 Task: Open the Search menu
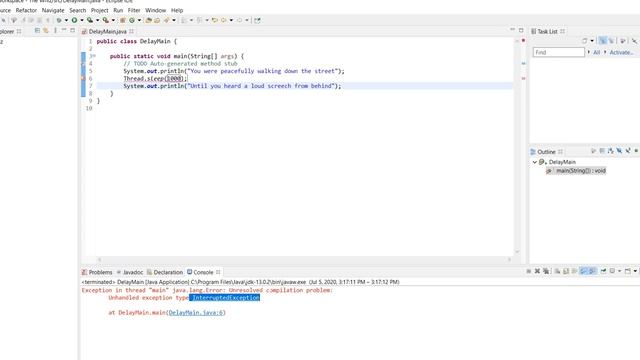(78, 10)
